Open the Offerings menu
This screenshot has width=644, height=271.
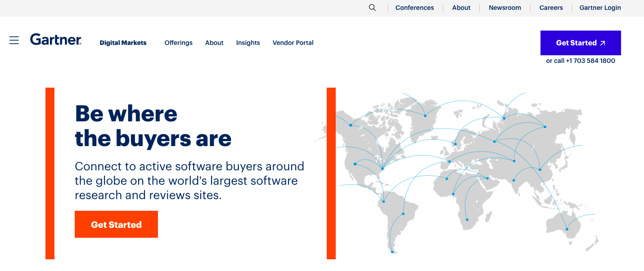(x=178, y=43)
